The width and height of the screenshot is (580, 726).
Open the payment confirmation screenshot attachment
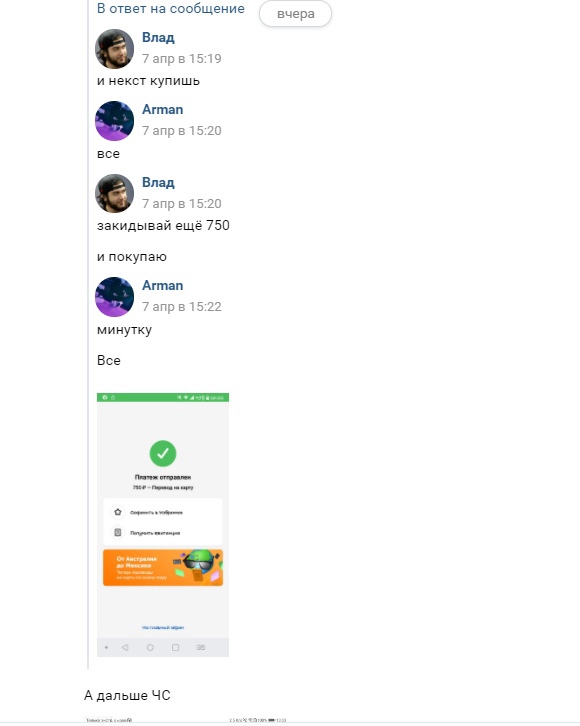click(163, 525)
